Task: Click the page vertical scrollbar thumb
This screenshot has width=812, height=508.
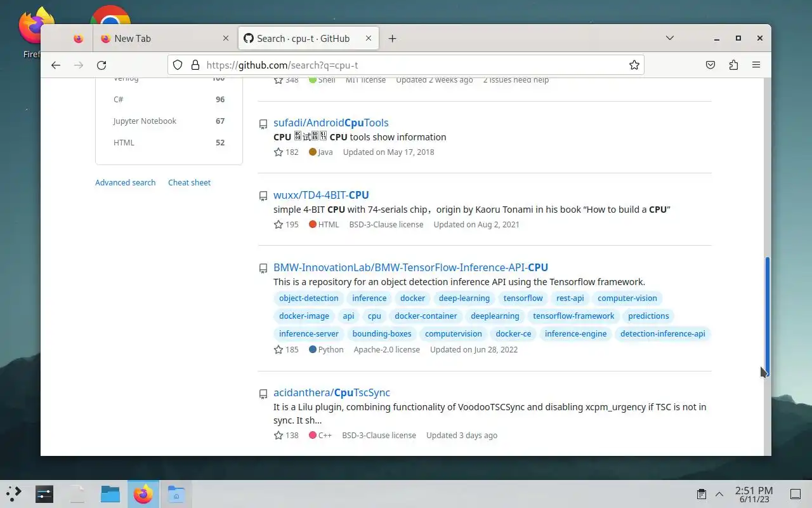Action: (768, 317)
